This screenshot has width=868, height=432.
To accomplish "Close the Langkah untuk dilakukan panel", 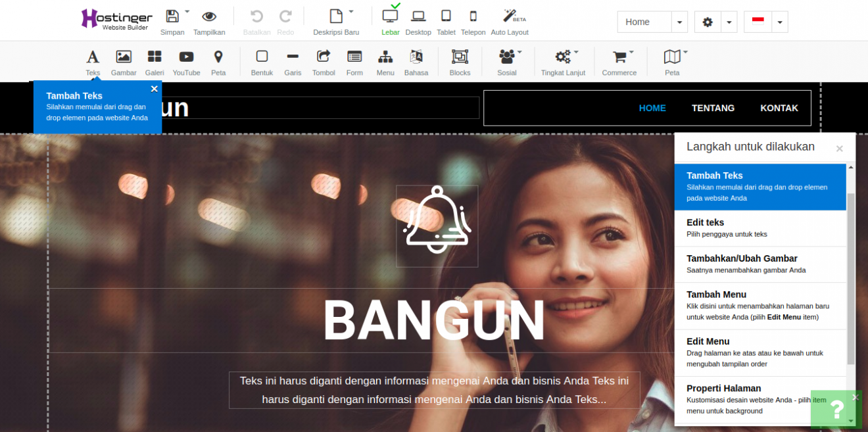I will (839, 149).
